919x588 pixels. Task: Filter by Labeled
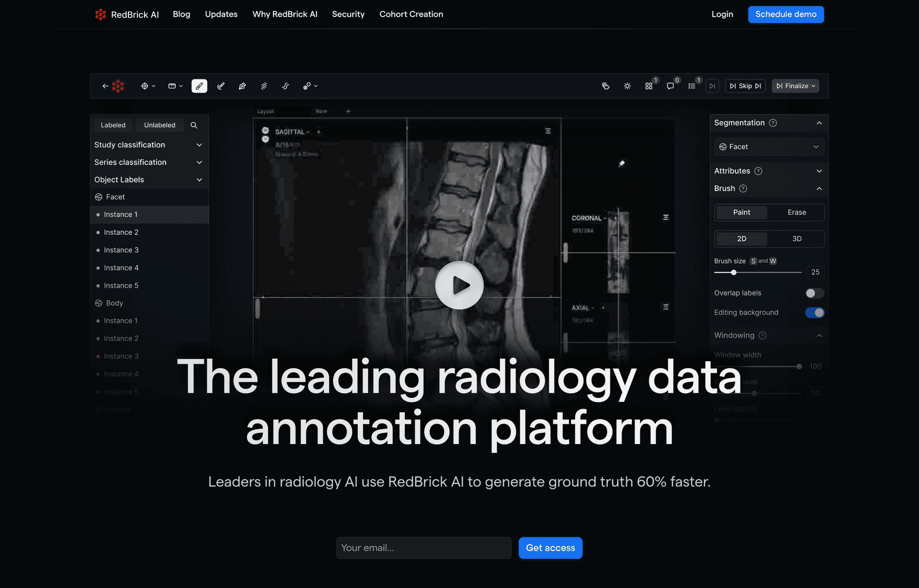click(113, 125)
